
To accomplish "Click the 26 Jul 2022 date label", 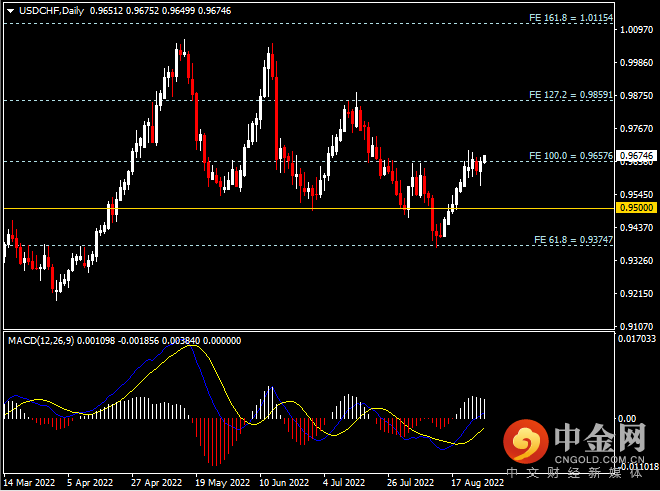I will click(x=410, y=483).
